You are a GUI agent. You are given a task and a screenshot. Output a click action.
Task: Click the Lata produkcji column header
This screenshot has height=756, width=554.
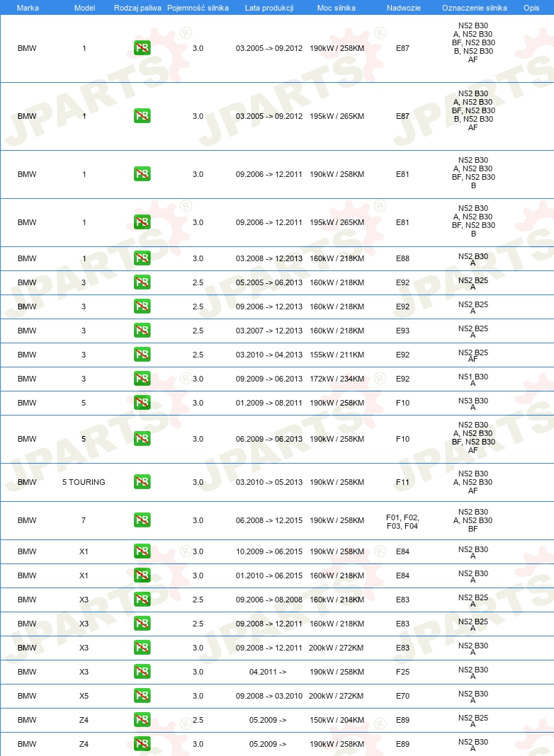(x=268, y=8)
